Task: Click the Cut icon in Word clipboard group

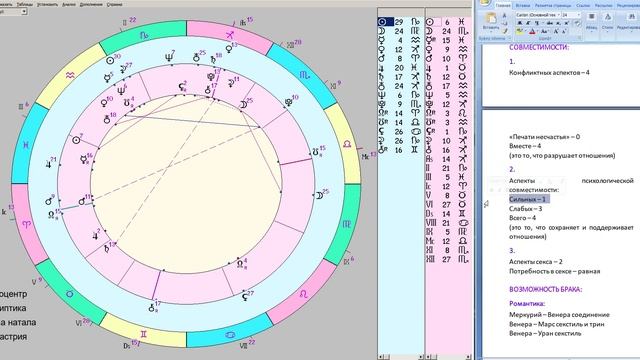Action: [504, 16]
